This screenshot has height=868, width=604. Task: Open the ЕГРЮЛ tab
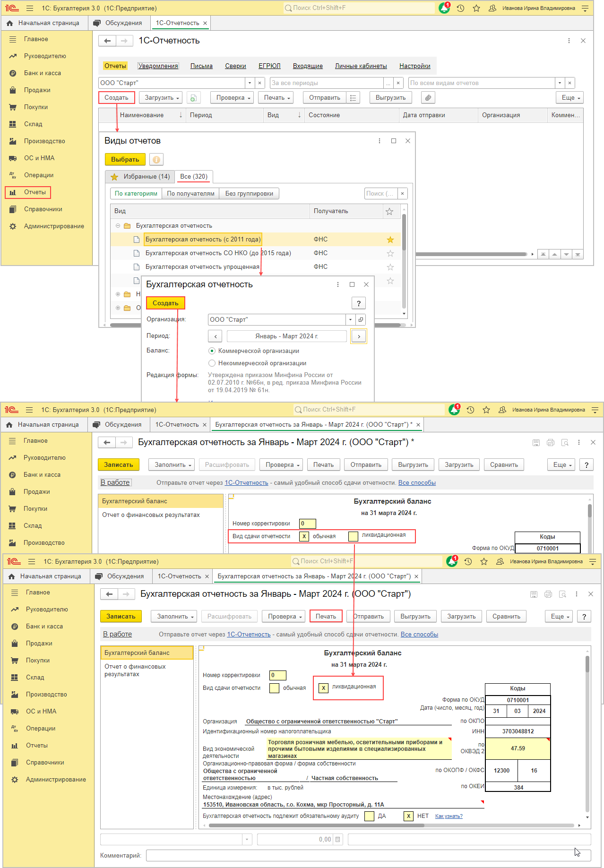click(269, 66)
